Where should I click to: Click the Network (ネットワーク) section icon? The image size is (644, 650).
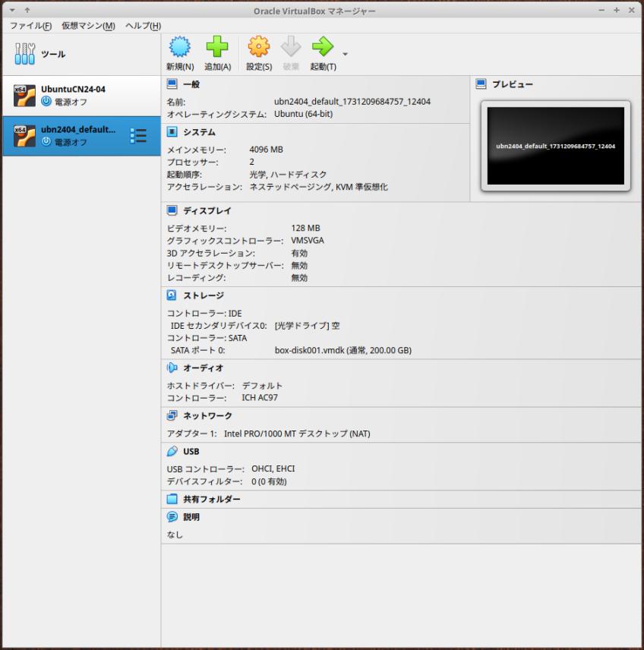tap(172, 415)
